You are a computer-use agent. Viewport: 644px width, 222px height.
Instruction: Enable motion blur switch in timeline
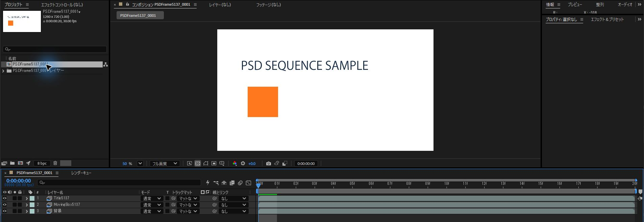(240, 183)
